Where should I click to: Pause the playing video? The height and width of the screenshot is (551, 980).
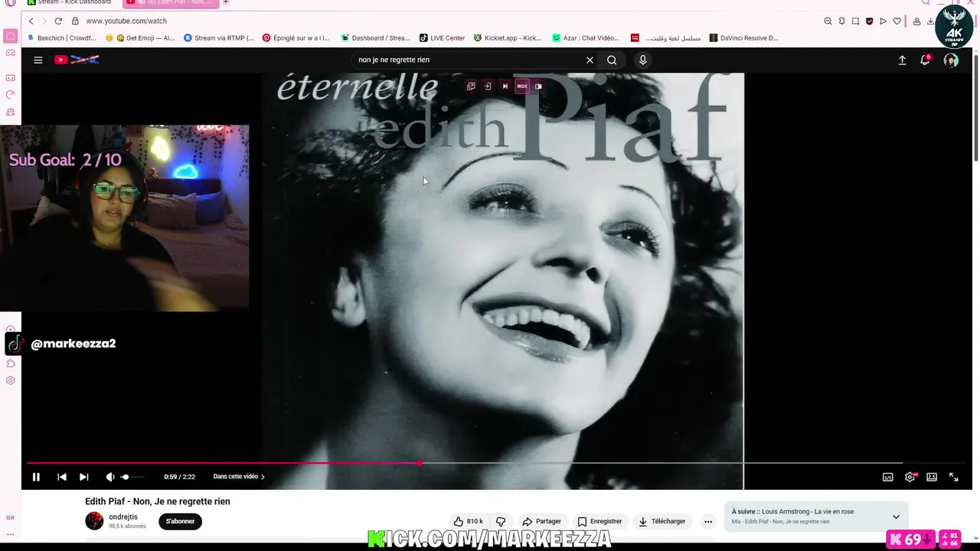(x=36, y=477)
